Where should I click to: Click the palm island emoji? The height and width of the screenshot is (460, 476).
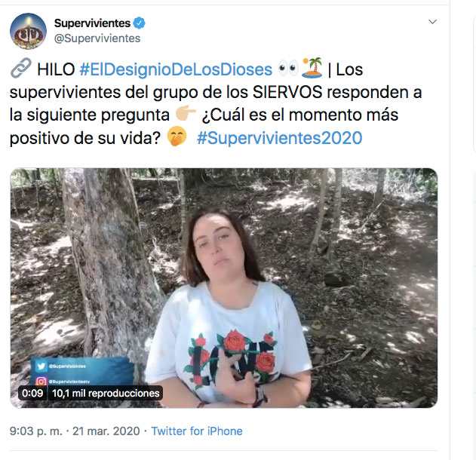click(312, 68)
